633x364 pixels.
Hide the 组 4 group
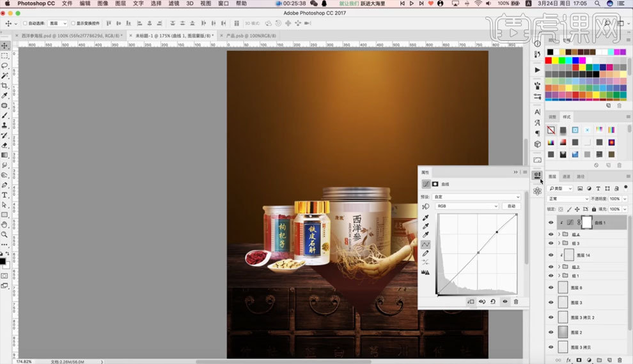[551, 234]
